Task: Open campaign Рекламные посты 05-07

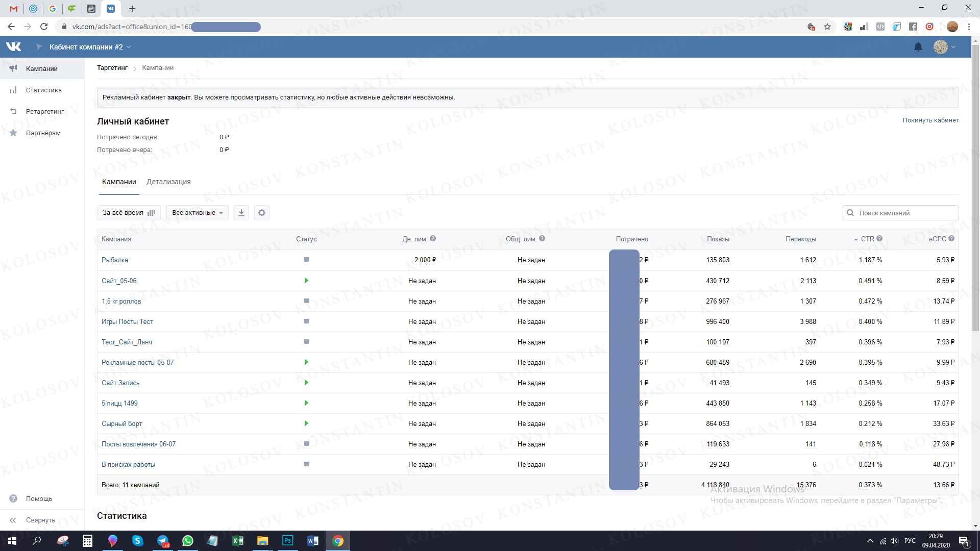Action: (137, 362)
